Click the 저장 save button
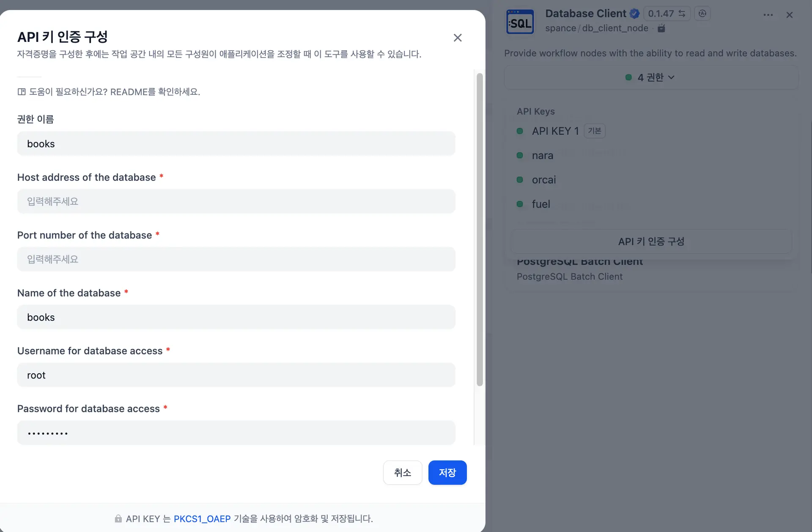The image size is (812, 532). 447,472
